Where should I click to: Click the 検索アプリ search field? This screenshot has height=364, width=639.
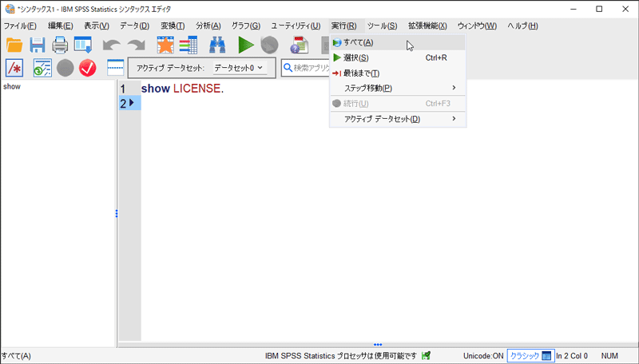pos(306,68)
